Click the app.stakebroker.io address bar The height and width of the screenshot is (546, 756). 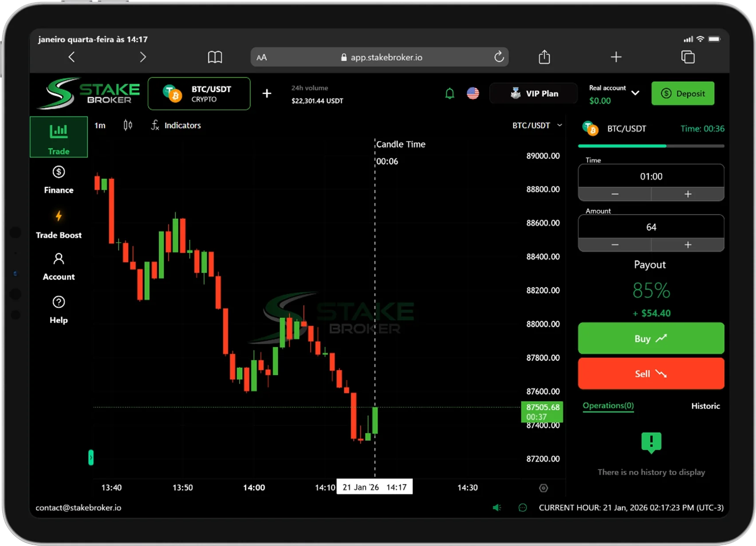click(379, 57)
